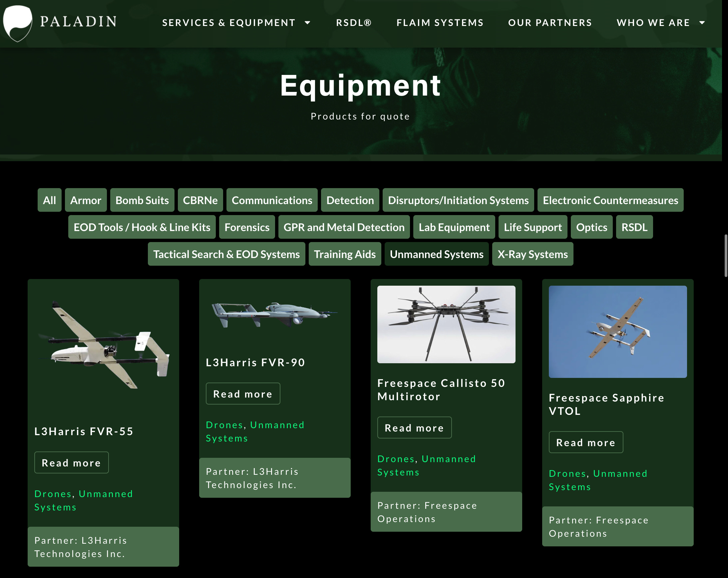Open the Callisto 50 Multirotor drone image
Image resolution: width=728 pixels, height=578 pixels.
coord(446,324)
